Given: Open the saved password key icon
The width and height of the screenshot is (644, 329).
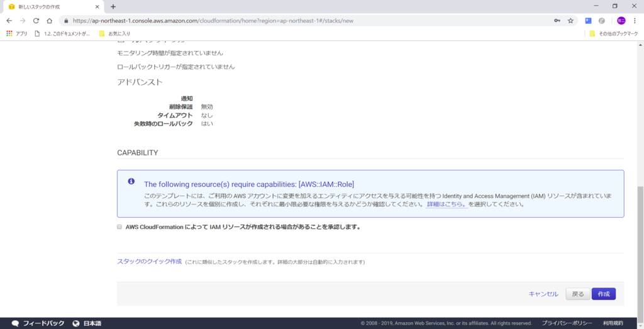Looking at the screenshot, I should [557, 21].
